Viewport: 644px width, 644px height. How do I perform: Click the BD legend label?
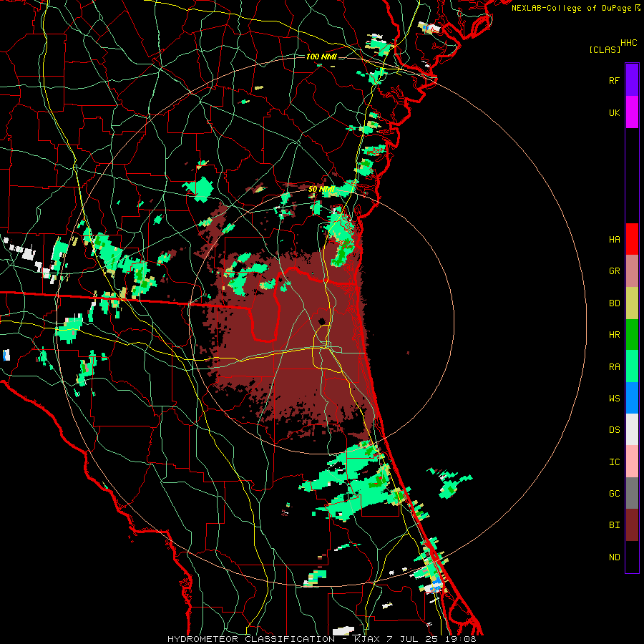pos(614,303)
